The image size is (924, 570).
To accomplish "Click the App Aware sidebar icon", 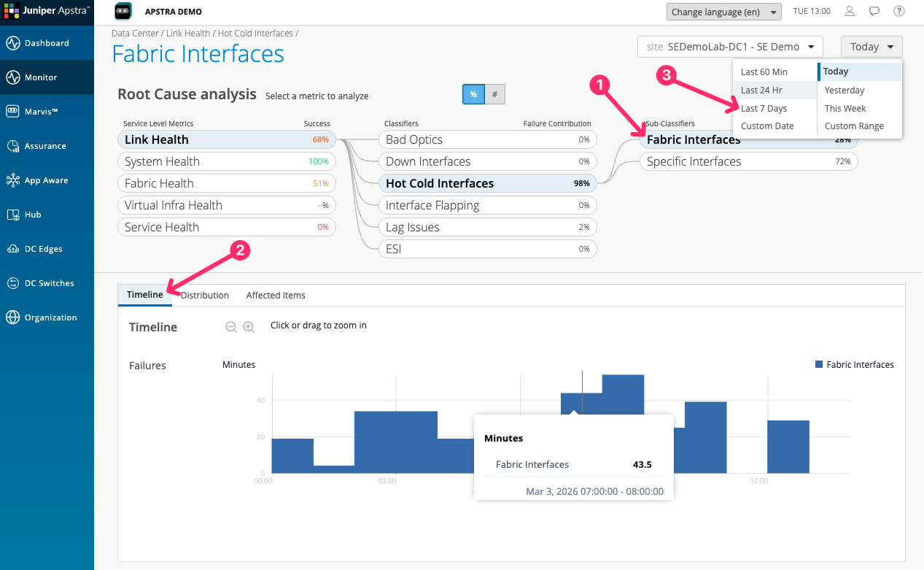I will [x=47, y=180].
